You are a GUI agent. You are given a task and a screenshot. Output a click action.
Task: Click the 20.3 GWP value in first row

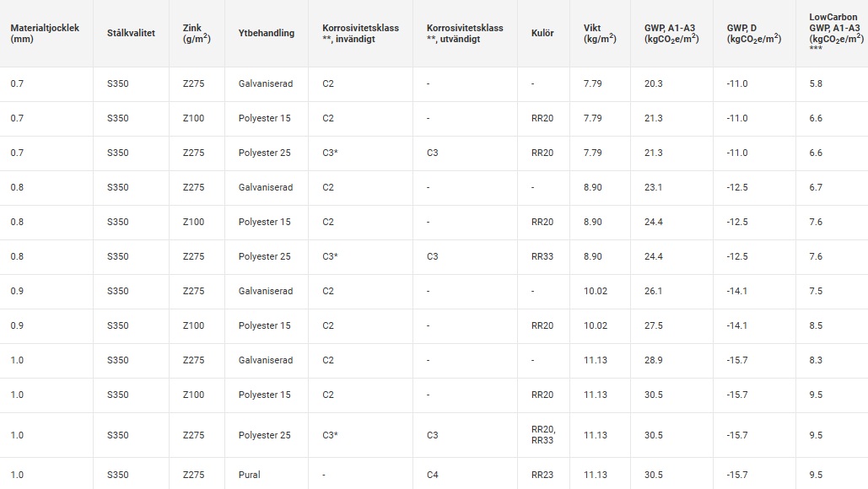click(x=653, y=83)
